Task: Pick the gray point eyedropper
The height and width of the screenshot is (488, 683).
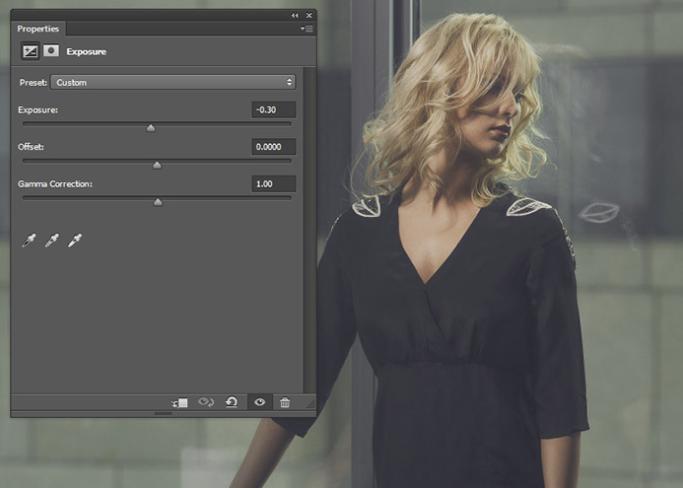Action: [x=52, y=240]
